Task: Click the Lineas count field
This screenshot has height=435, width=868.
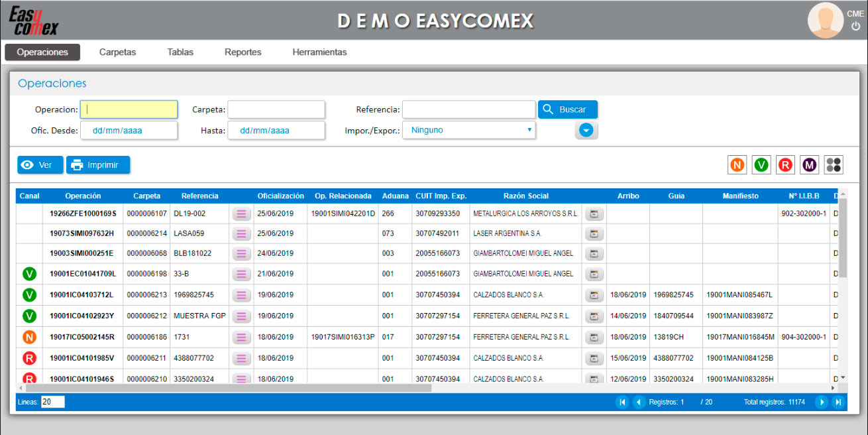Action: pyautogui.click(x=52, y=402)
